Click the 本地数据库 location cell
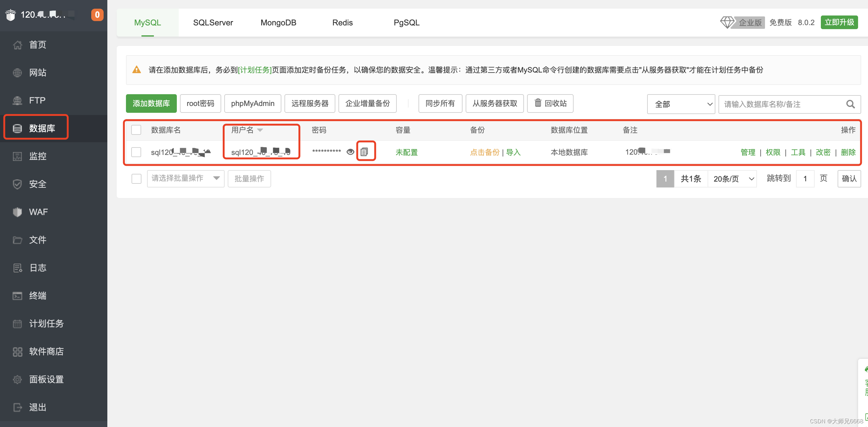 [x=569, y=152]
